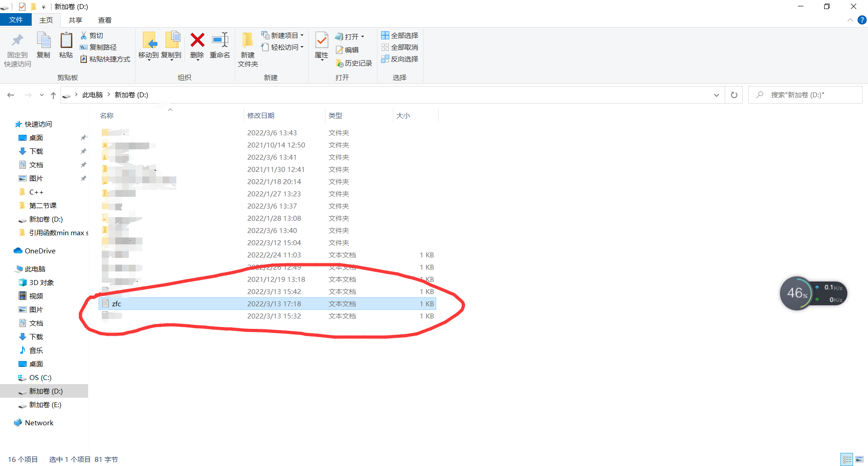Viewport: 868px width, 466px height.
Task: Click the Edit (编辑) icon
Action: click(x=339, y=50)
